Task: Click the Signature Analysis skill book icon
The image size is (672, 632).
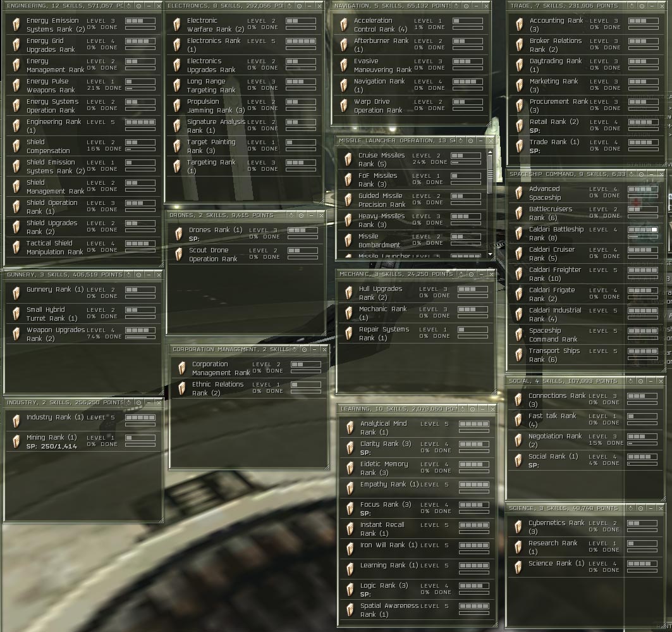Action: pos(177,126)
